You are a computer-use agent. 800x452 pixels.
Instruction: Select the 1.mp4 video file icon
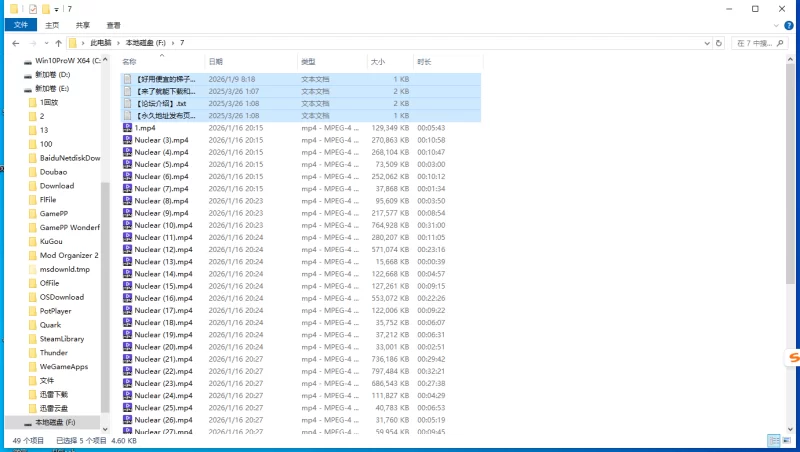click(x=128, y=128)
